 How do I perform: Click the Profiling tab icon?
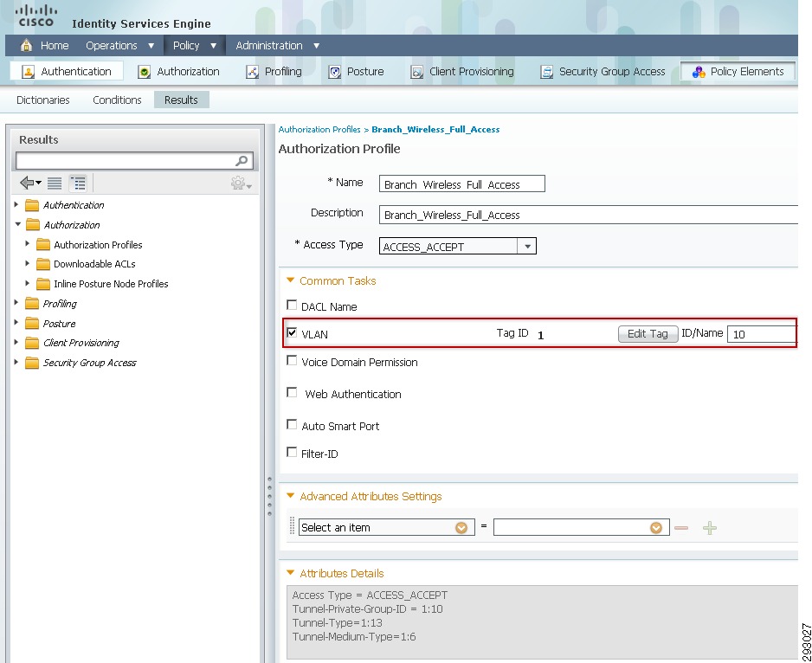pyautogui.click(x=252, y=72)
